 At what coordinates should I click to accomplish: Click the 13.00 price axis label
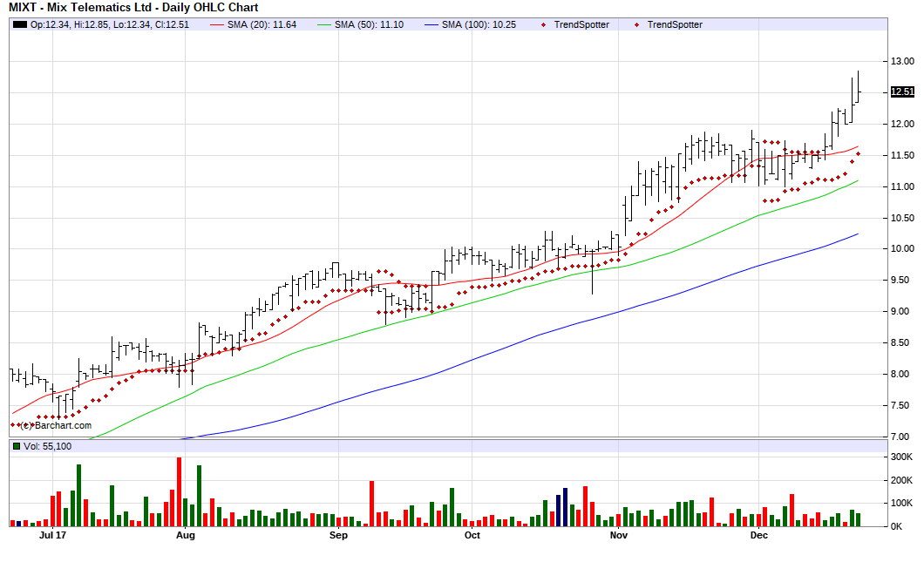click(902, 61)
